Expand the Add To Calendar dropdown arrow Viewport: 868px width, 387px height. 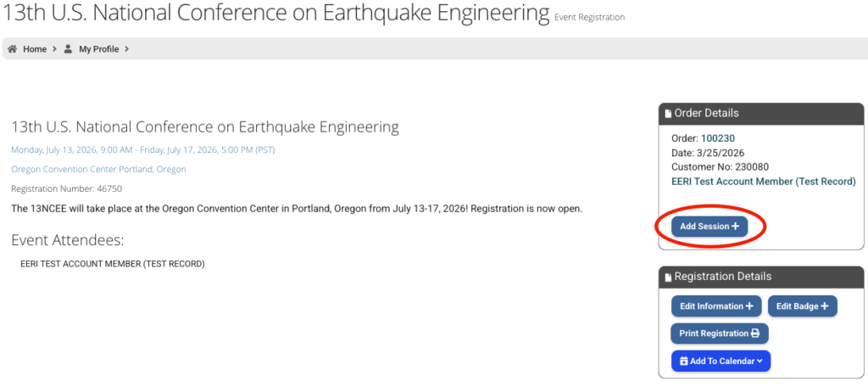point(760,362)
